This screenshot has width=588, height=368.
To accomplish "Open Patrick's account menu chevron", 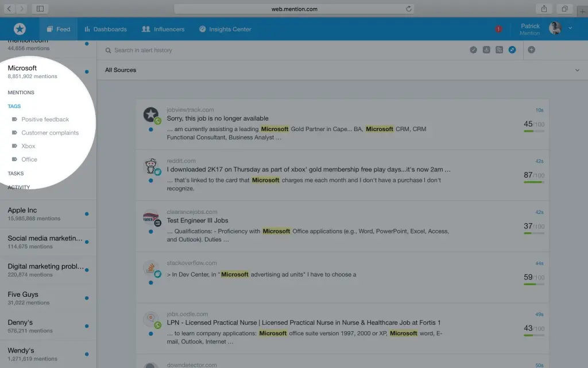I will click(570, 28).
